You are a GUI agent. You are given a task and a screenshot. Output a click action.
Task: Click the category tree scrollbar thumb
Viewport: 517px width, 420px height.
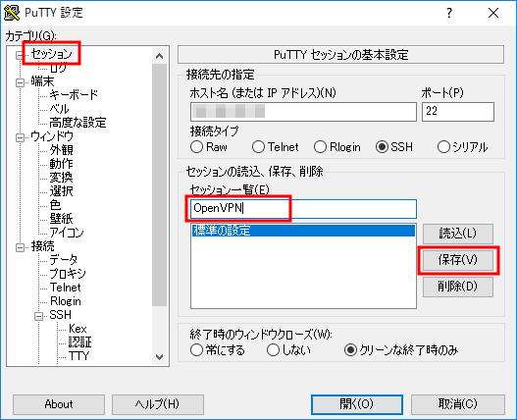click(160, 184)
